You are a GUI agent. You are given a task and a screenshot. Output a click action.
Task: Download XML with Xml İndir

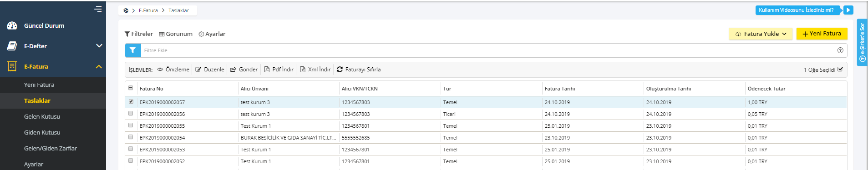(x=315, y=70)
